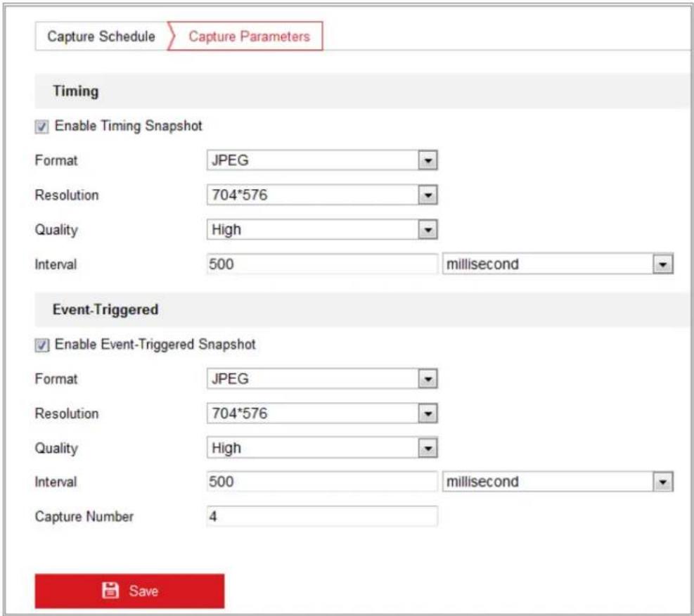The image size is (694, 616).
Task: Click the Timing Interval 500 input field
Action: click(322, 264)
